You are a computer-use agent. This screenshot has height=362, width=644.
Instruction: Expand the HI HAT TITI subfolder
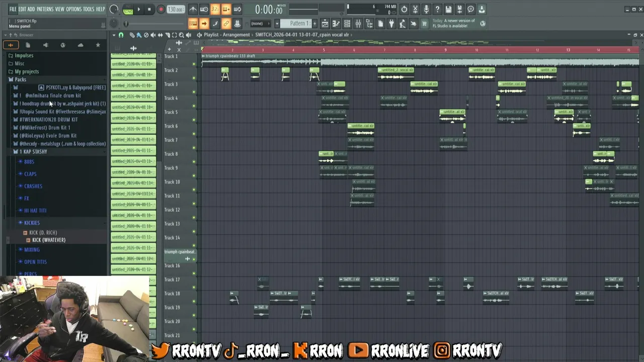pos(35,211)
